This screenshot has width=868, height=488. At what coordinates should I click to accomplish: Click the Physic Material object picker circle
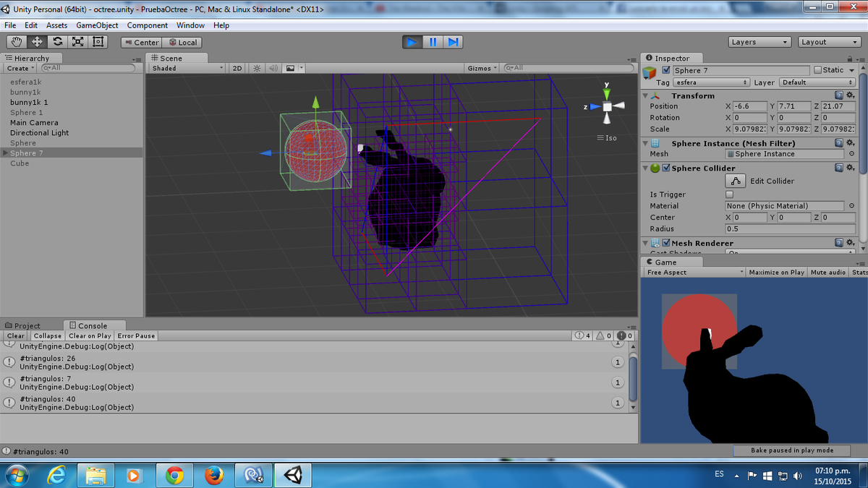(x=851, y=206)
